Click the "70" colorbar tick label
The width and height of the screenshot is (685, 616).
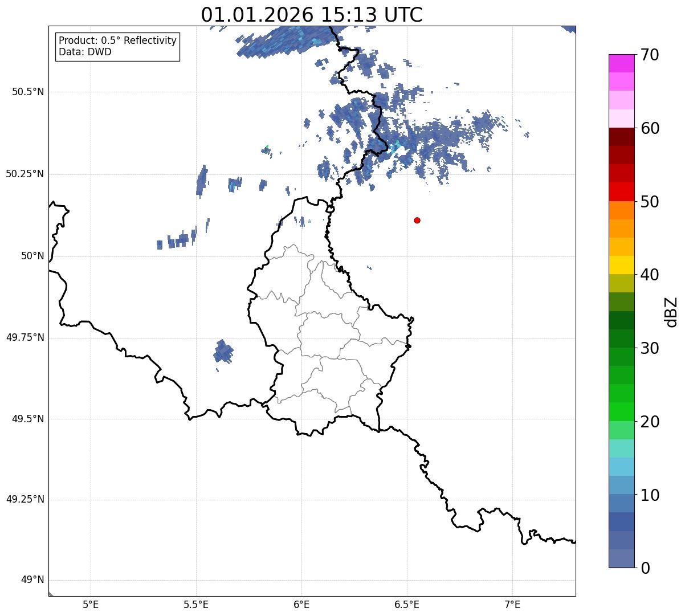tap(650, 55)
